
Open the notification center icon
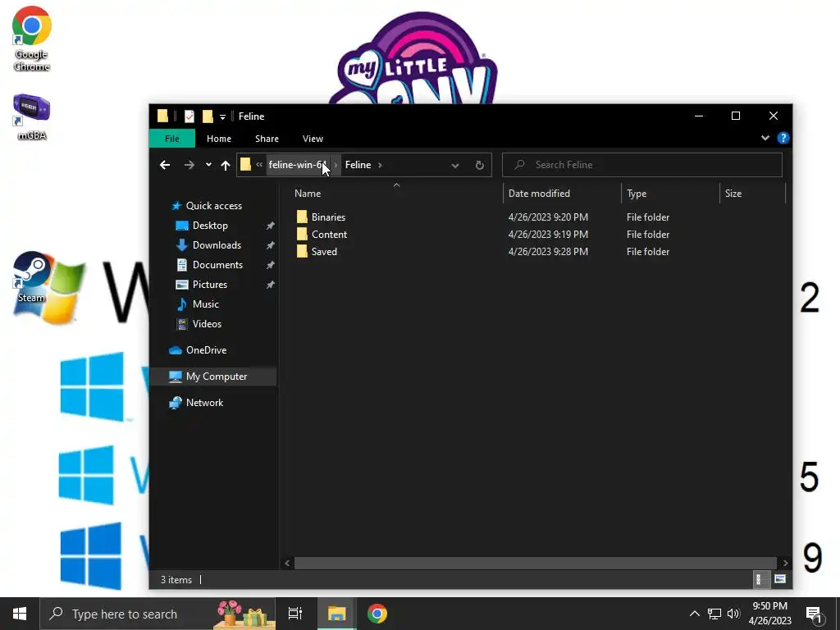(815, 614)
